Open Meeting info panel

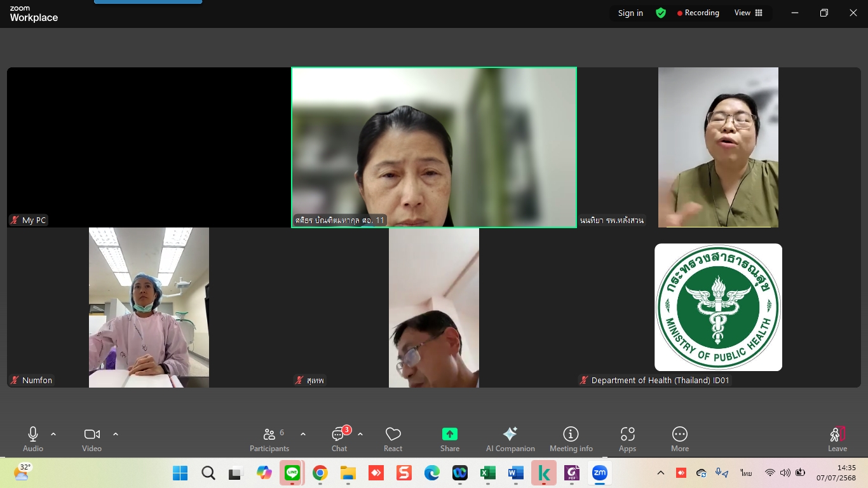tap(571, 435)
